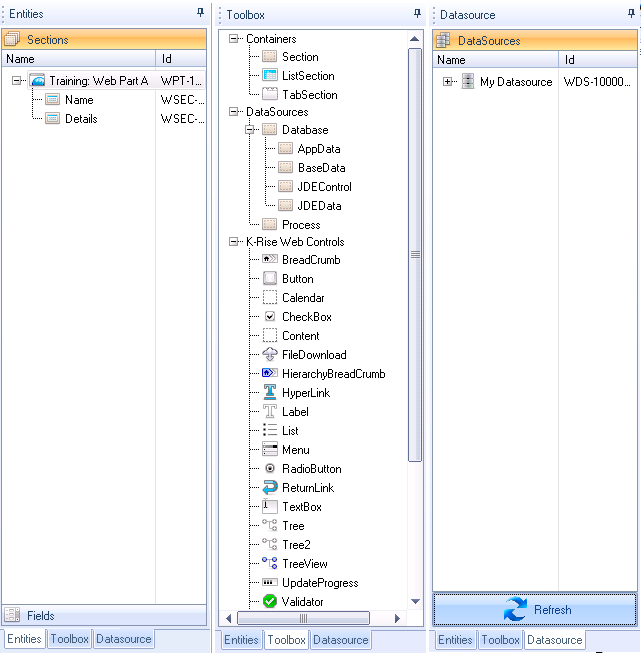
Task: Choose the HyperLink control icon
Action: pyautogui.click(x=269, y=392)
